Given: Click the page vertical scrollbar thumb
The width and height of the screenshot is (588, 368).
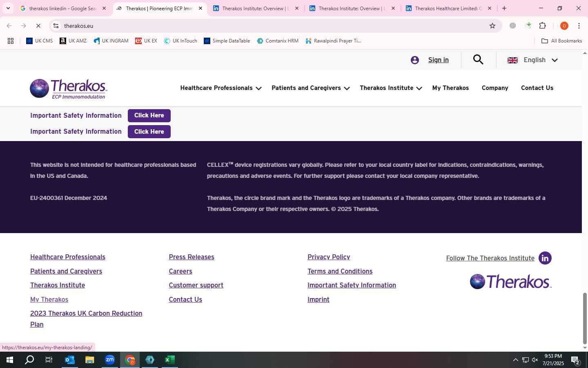Looking at the screenshot, I should point(585,319).
